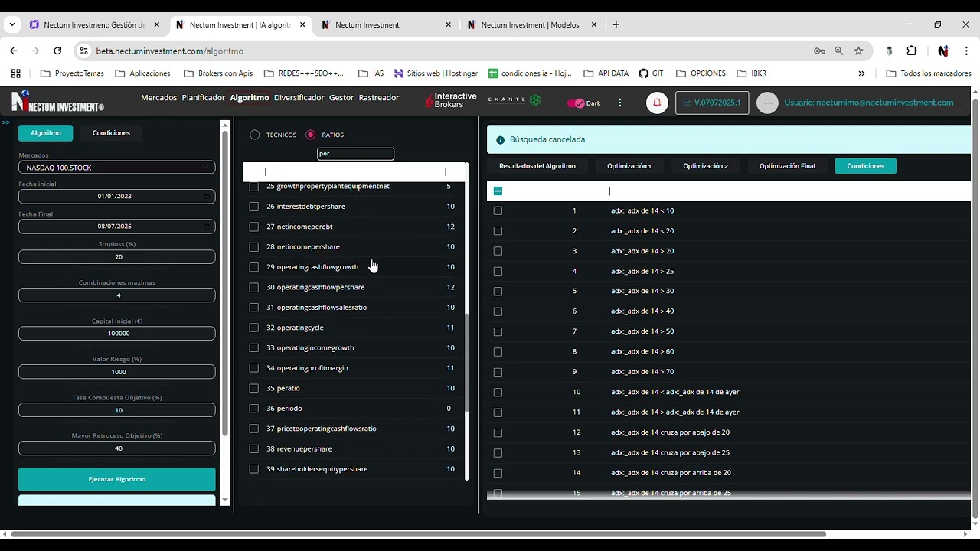Click the Stoploss (%) input field
Viewport: 980px width, 551px height.
click(117, 257)
